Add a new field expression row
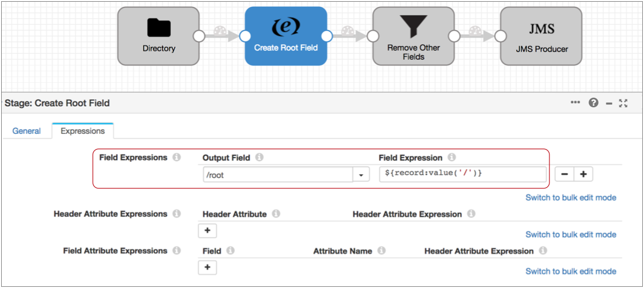This screenshot has width=644, height=288. (x=583, y=174)
